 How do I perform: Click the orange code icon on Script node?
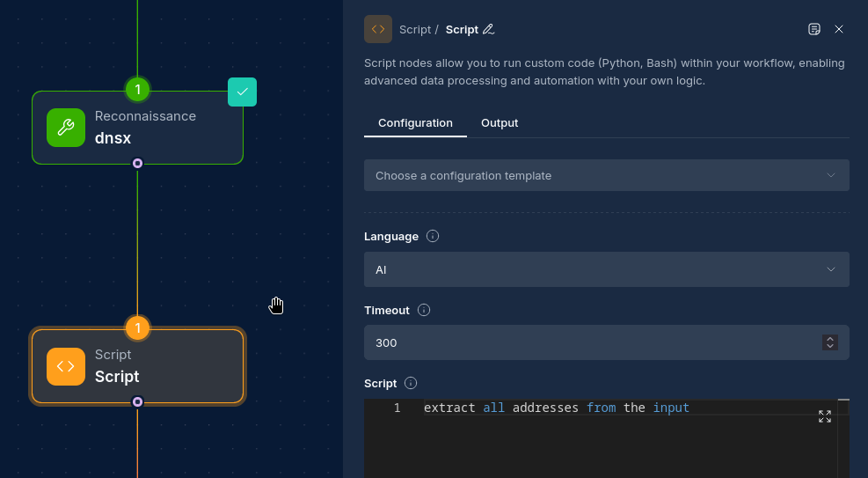(66, 366)
